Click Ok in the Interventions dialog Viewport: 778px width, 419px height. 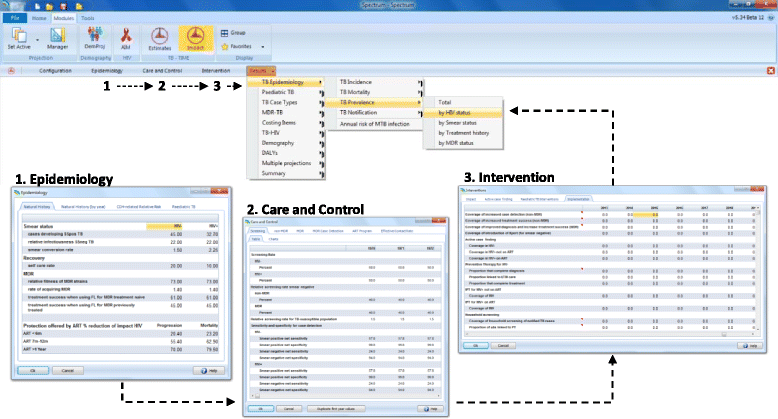(476, 346)
